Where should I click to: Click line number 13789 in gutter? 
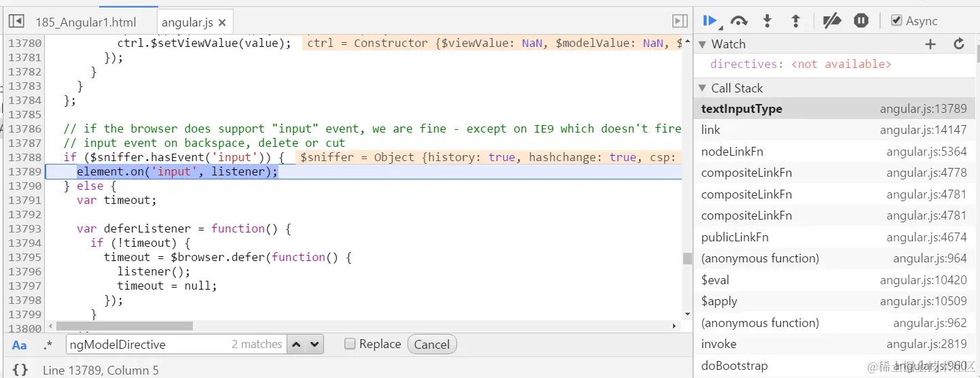(x=24, y=171)
